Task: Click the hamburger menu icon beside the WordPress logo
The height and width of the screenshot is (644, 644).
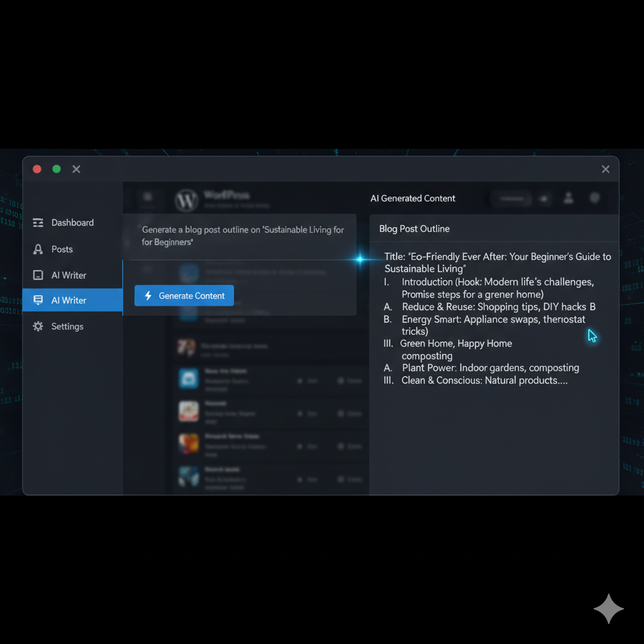Action: (x=148, y=197)
